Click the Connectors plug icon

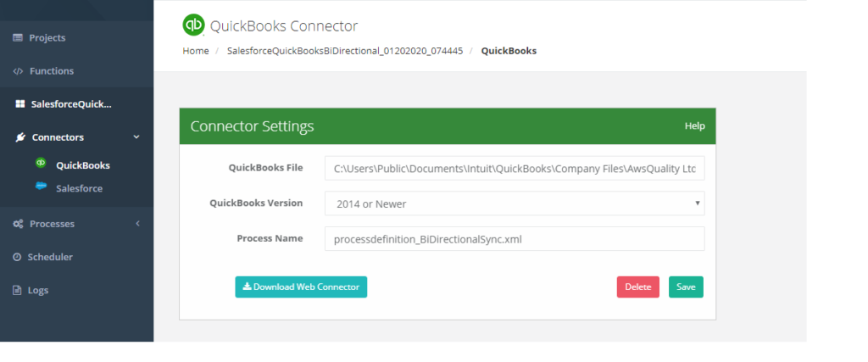(20, 137)
